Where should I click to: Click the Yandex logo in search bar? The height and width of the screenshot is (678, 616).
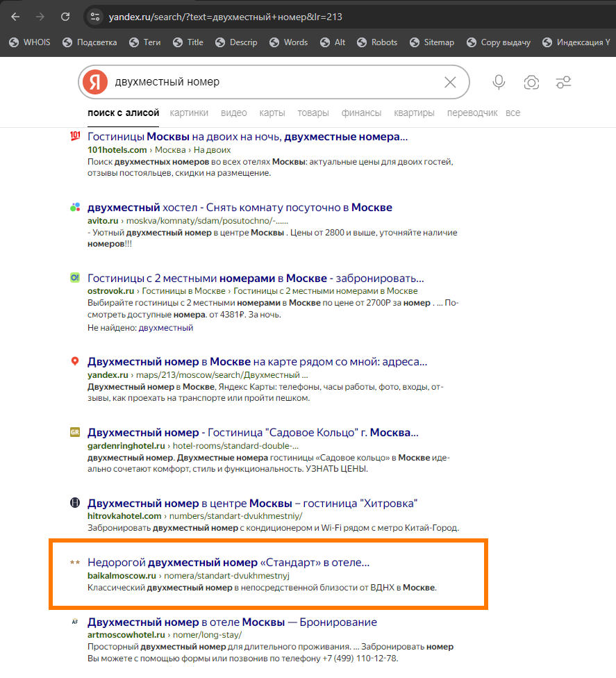(x=95, y=82)
